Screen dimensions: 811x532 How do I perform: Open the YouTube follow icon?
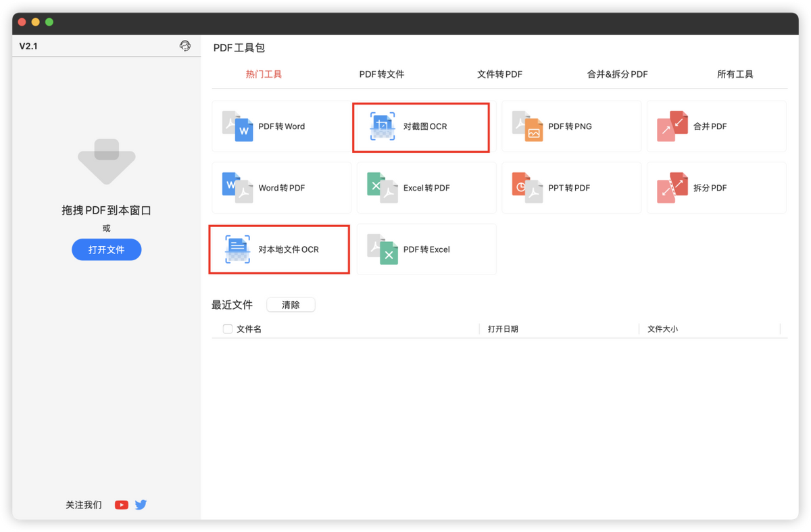(x=122, y=504)
